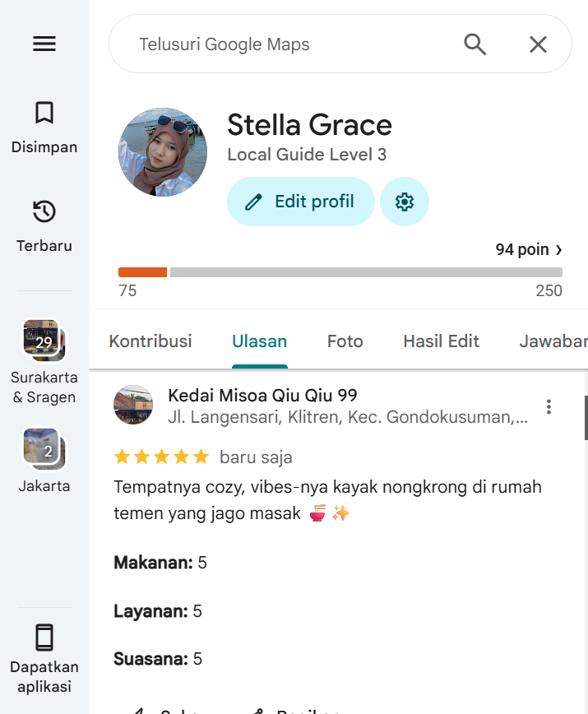Select the Ulasan tab

(259, 341)
